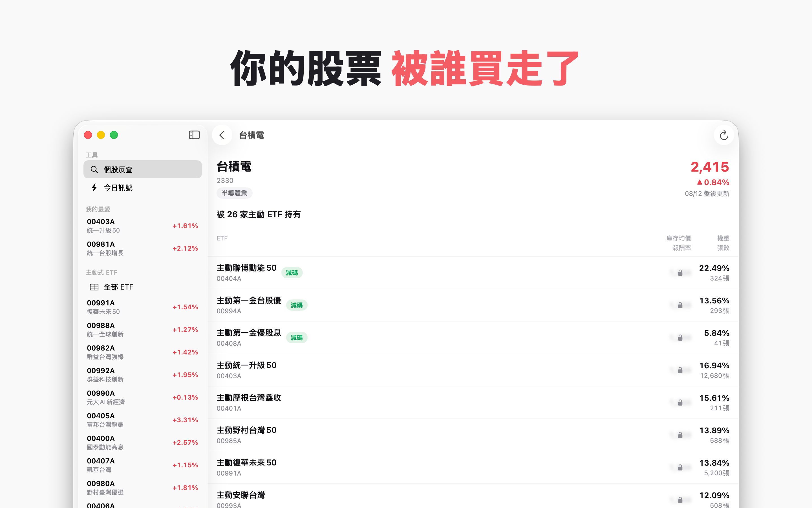Click the 12,680張 share count

tap(714, 376)
